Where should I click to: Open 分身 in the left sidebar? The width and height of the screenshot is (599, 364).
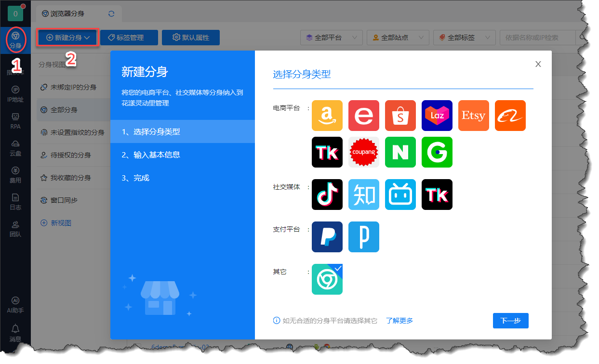pyautogui.click(x=15, y=40)
